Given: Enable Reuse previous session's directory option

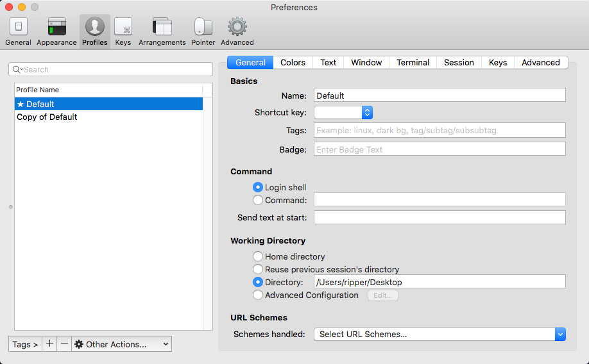Looking at the screenshot, I should click(x=258, y=269).
